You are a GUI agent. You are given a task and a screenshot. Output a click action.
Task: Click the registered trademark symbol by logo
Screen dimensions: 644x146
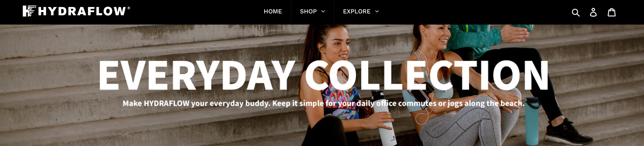(x=128, y=8)
